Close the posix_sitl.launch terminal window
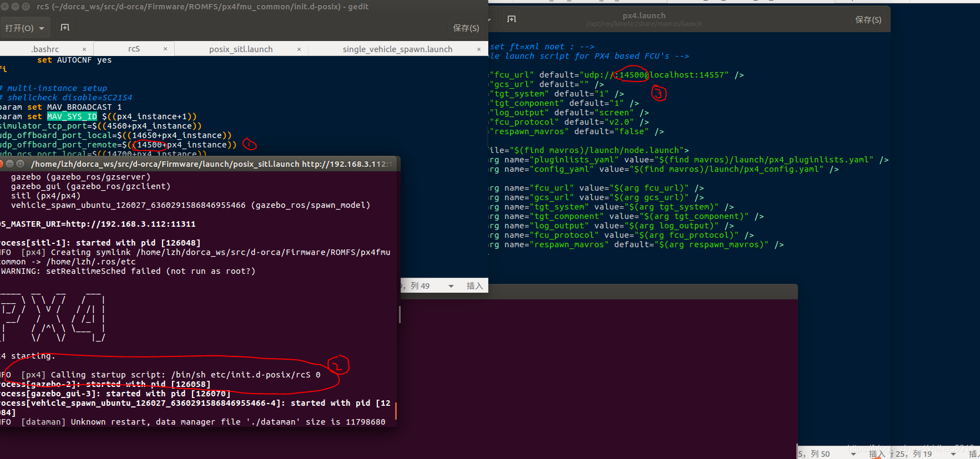The image size is (980, 459). pyautogui.click(x=1, y=164)
